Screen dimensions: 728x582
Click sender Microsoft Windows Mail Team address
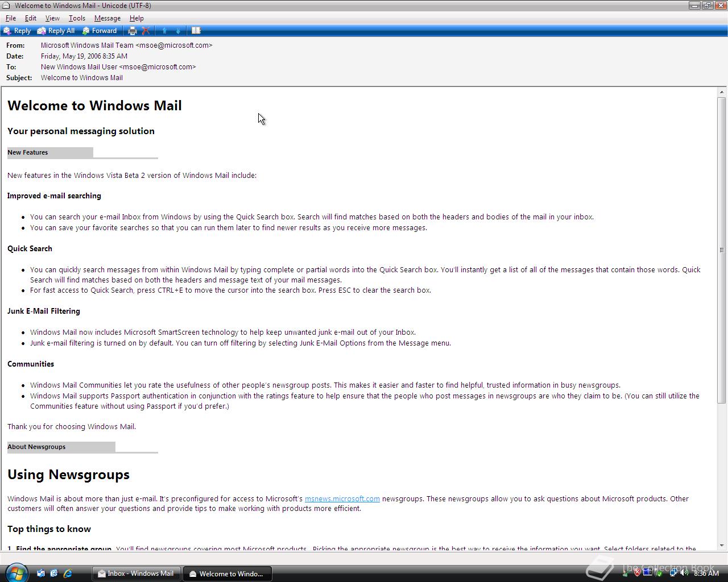click(x=126, y=45)
